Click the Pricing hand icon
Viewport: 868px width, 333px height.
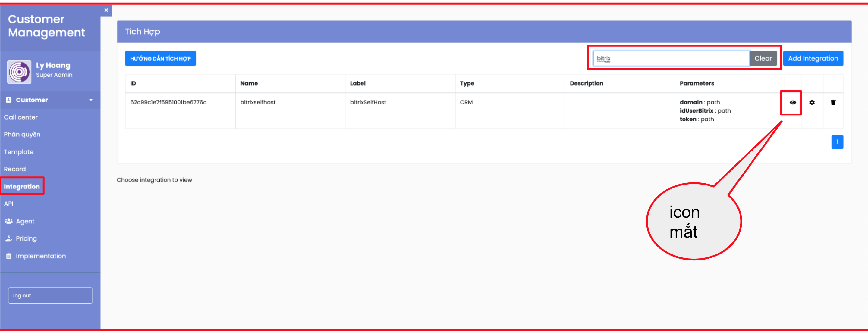click(9, 238)
